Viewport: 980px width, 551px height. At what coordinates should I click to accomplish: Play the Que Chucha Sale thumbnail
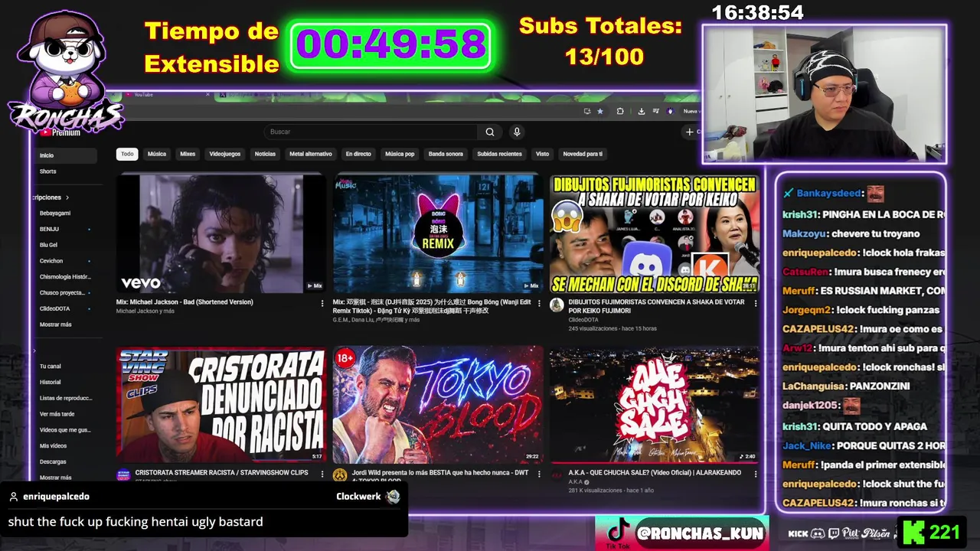(655, 404)
